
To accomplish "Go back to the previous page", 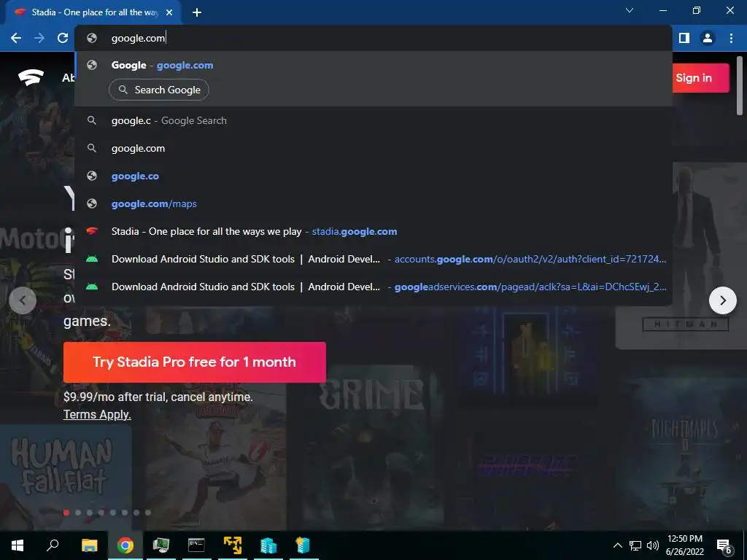I will pos(16,38).
